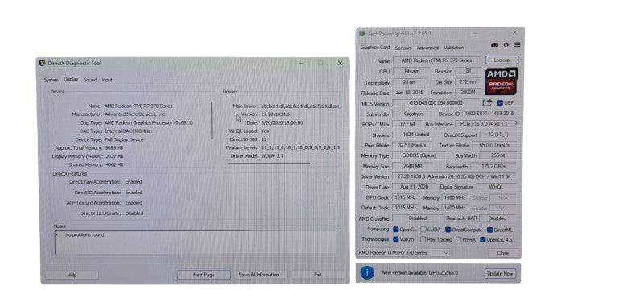Click the GPU-Z refresh icon
Screen dimensions: 644x290
point(506,45)
